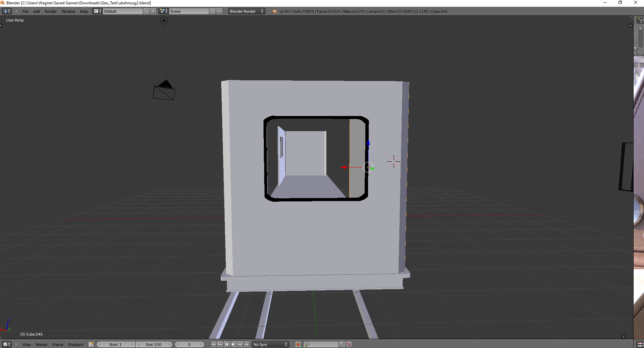The image size is (644, 348).
Task: Click the active keying set field
Action: tap(321, 344)
